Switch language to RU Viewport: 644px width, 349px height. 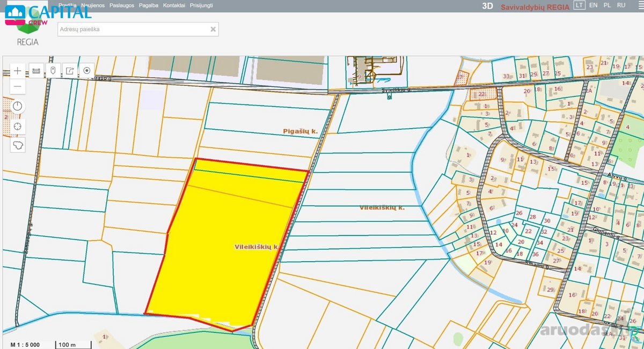click(621, 5)
